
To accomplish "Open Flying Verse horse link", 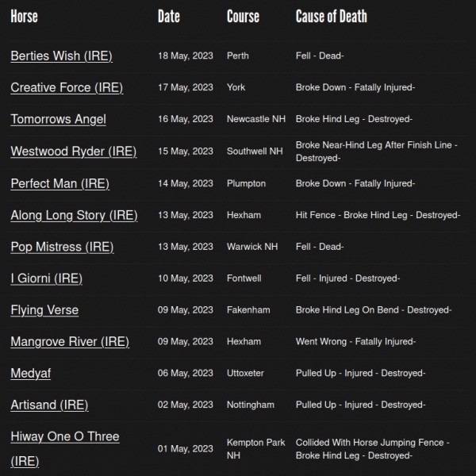I will [x=44, y=310].
